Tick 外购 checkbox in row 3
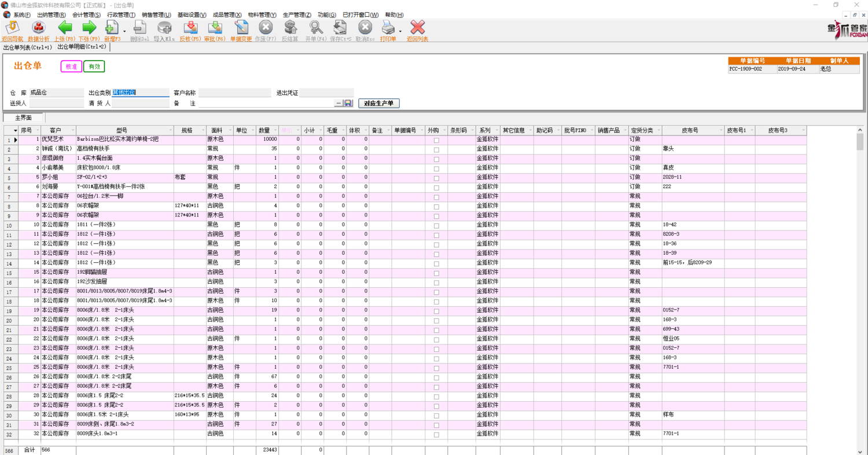 click(436, 159)
